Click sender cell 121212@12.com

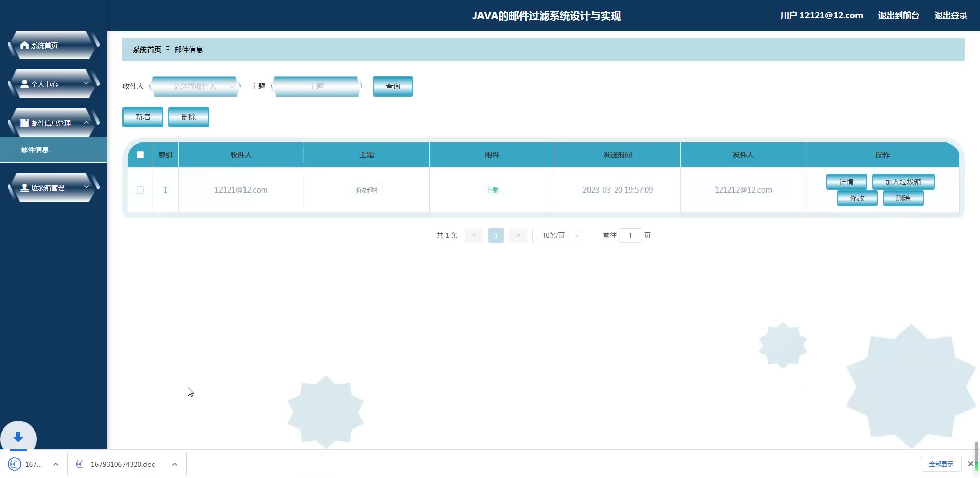(x=743, y=190)
